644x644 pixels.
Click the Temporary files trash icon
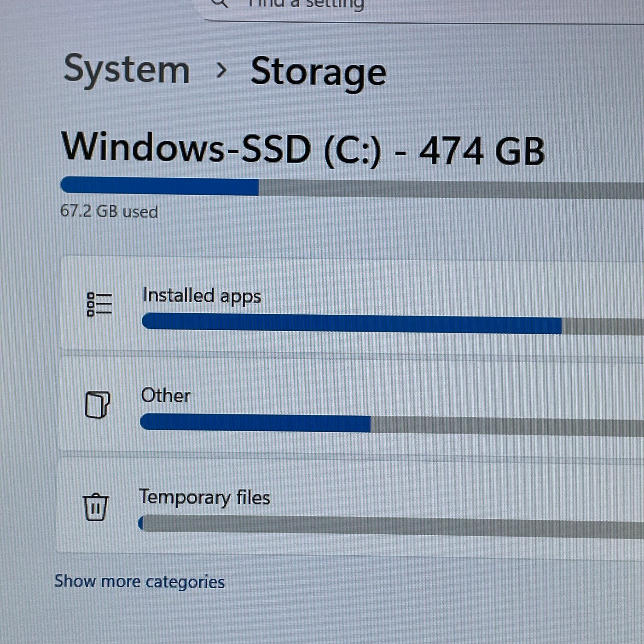[96, 507]
